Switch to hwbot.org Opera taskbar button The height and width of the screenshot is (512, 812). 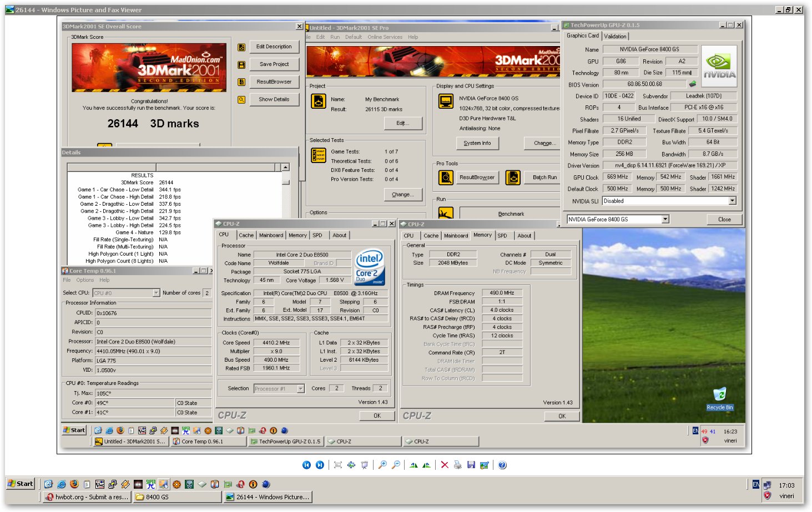[x=87, y=497]
